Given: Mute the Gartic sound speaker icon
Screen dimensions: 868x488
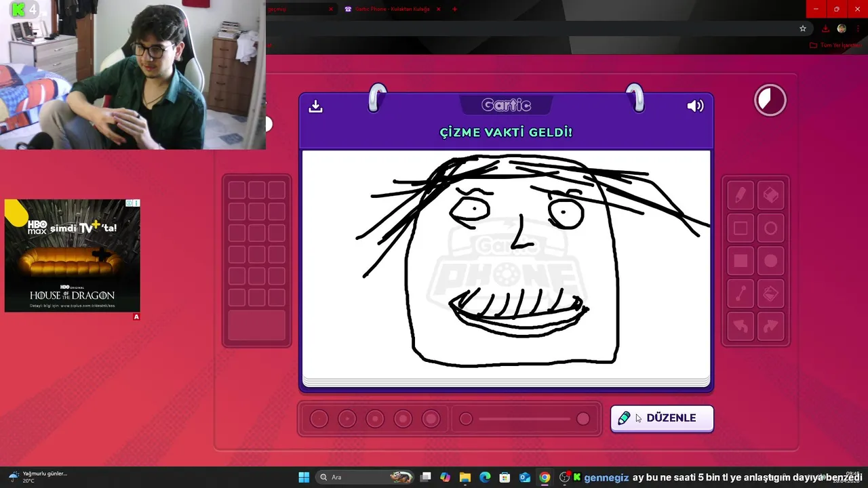Looking at the screenshot, I should [695, 106].
